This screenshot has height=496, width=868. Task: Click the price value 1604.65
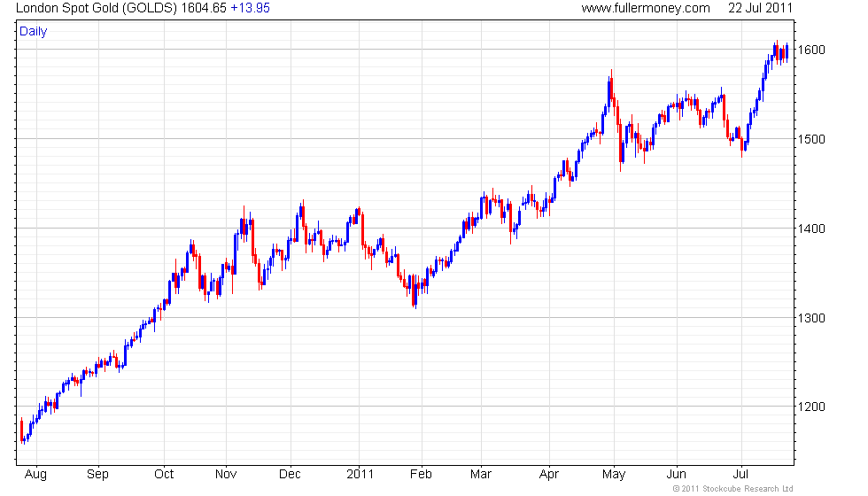pos(204,8)
